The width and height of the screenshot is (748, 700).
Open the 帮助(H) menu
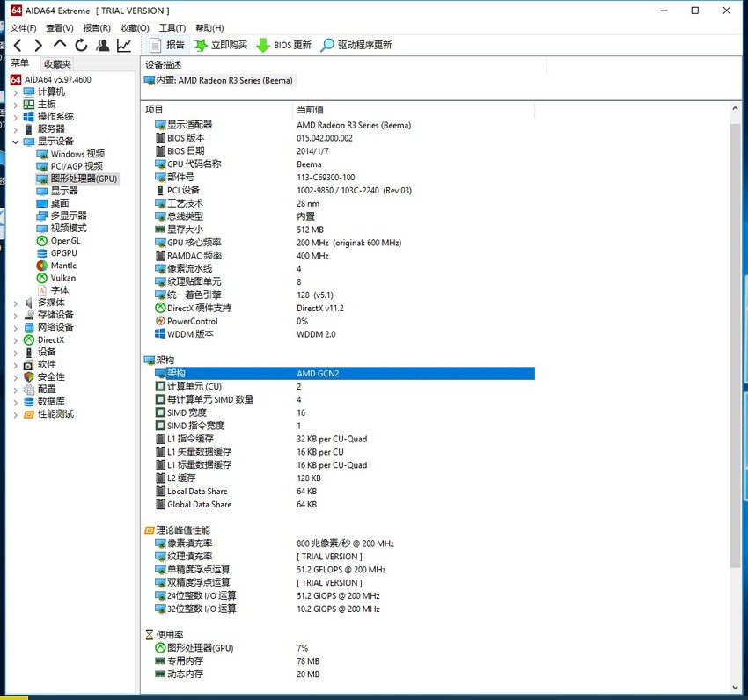(x=209, y=27)
